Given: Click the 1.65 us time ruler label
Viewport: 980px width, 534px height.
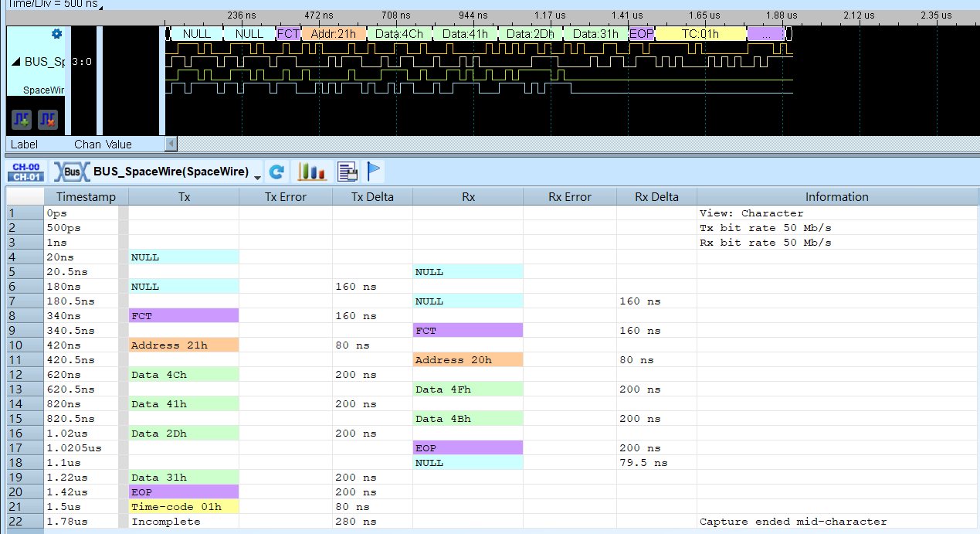Looking at the screenshot, I should point(704,15).
